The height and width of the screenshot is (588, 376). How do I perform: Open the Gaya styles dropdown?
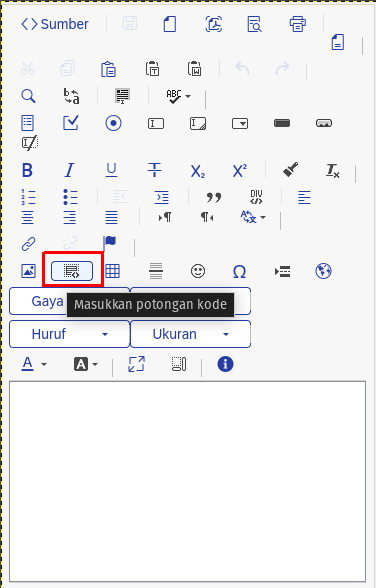tap(69, 301)
